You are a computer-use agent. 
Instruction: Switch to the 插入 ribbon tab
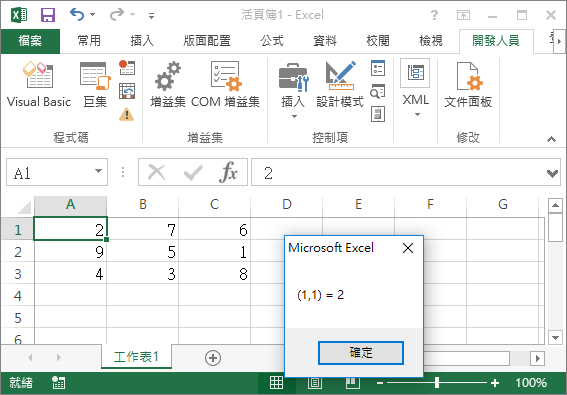pos(142,41)
